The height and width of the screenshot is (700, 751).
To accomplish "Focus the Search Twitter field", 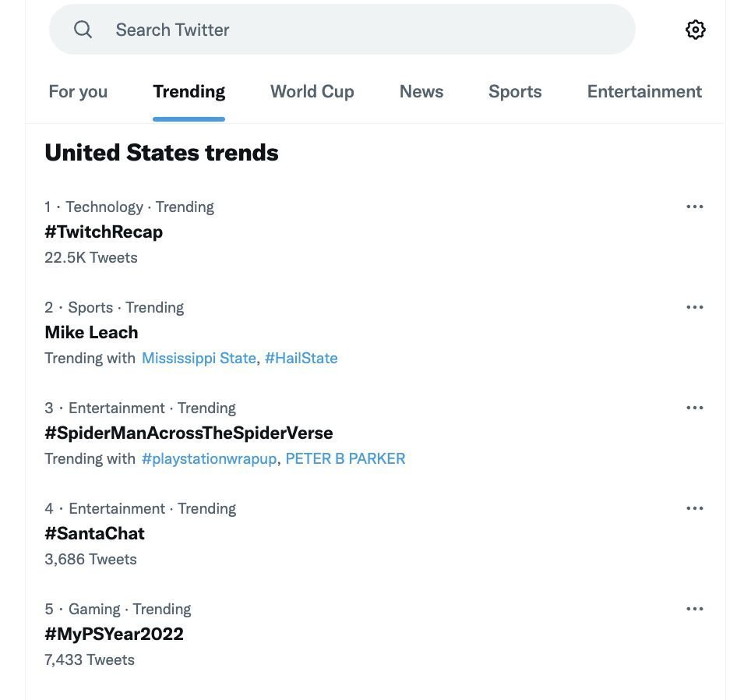I will 342,30.
